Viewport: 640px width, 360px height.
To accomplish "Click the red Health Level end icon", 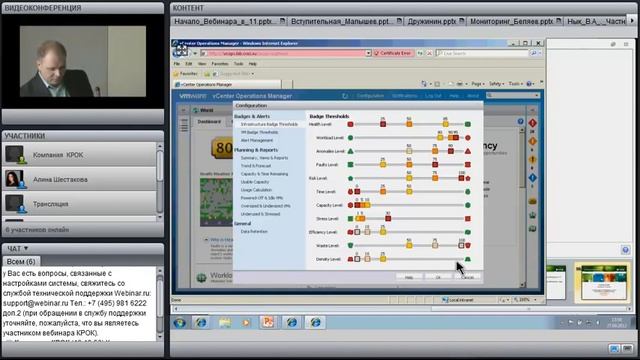I will (350, 124).
